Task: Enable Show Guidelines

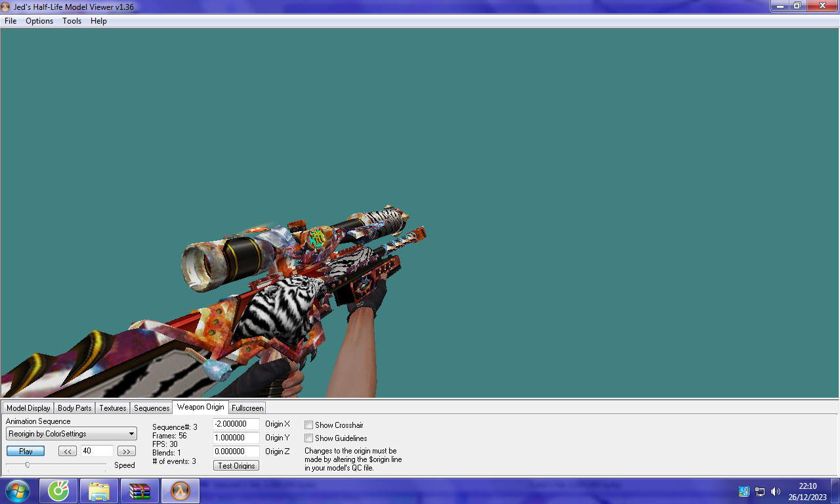Action: pos(308,438)
